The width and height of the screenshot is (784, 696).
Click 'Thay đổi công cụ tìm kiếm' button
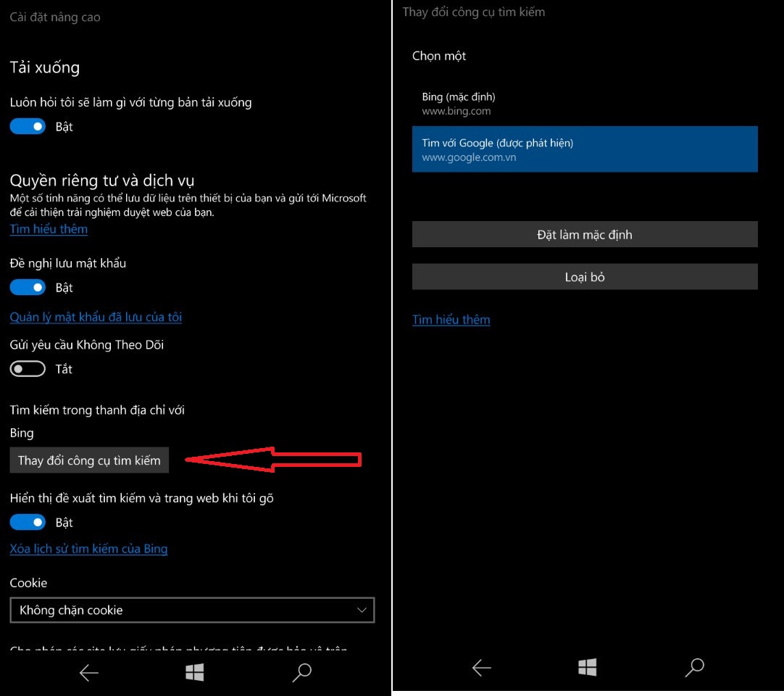[x=90, y=460]
